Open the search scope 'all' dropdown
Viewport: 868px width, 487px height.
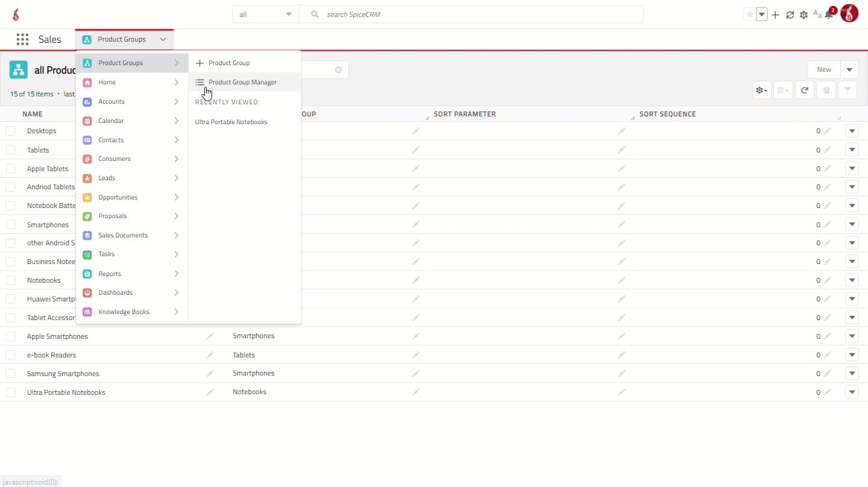pyautogui.click(x=265, y=14)
